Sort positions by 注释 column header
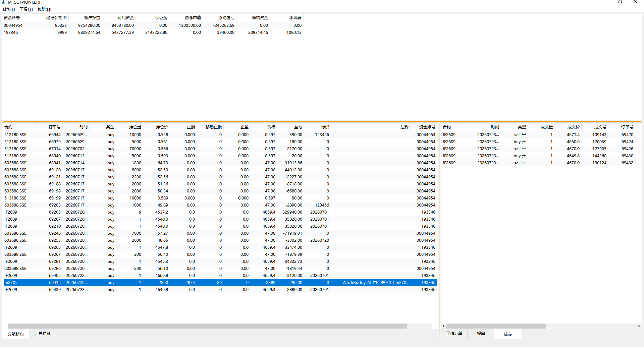This screenshot has height=347, width=644. [x=371, y=127]
